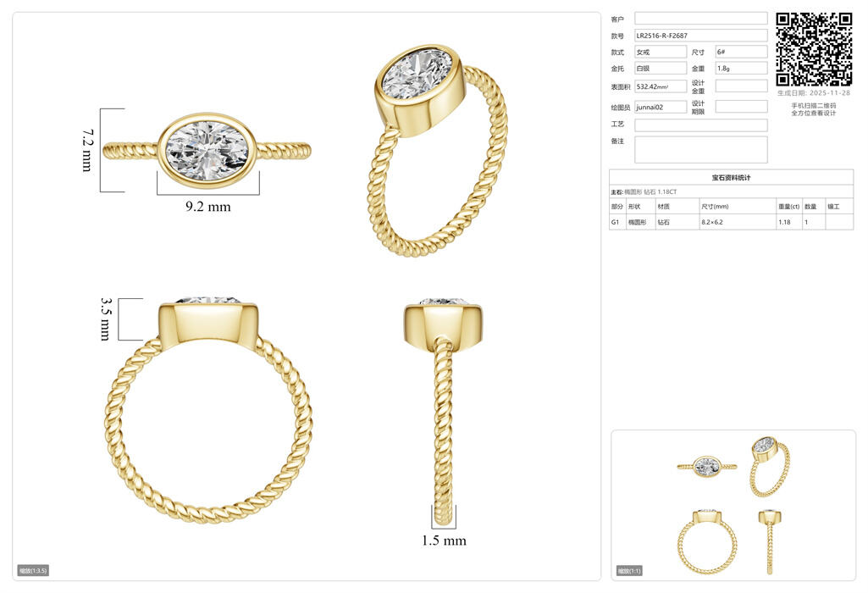Screen dimensions: 868x593
Task: Click the 表面积 field showing 532.42mm²
Action: pyautogui.click(x=661, y=86)
